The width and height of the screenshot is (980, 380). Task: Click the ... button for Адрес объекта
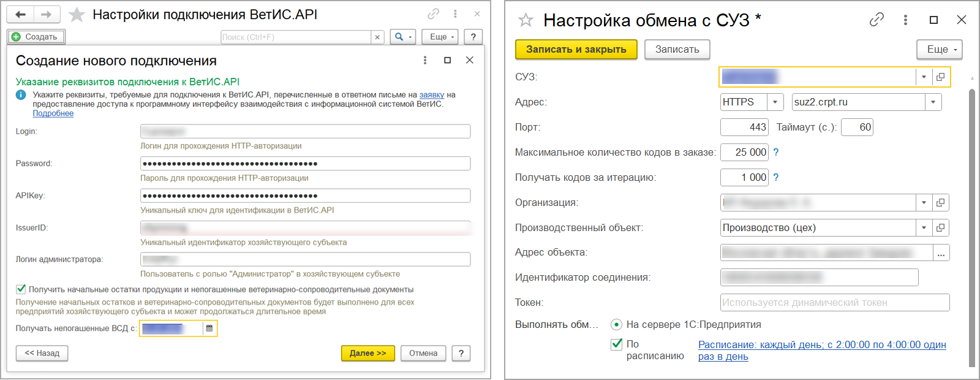[x=941, y=253]
